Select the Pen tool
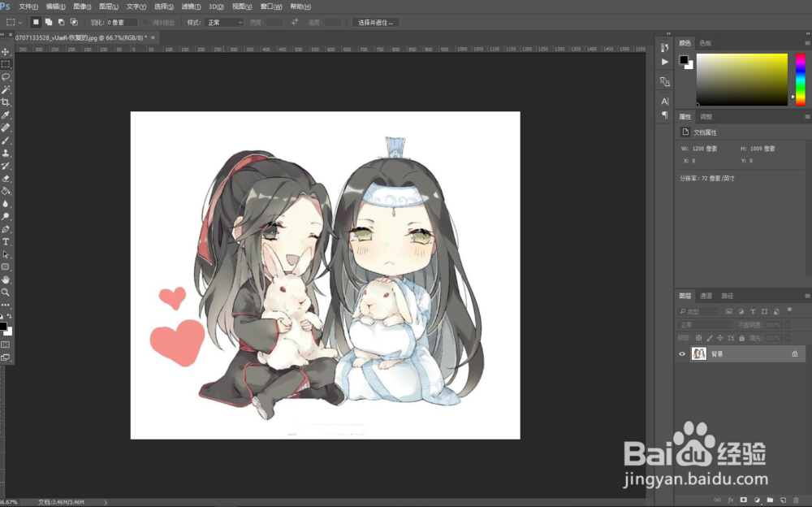Screen dimensions: 812x507 pos(6,229)
